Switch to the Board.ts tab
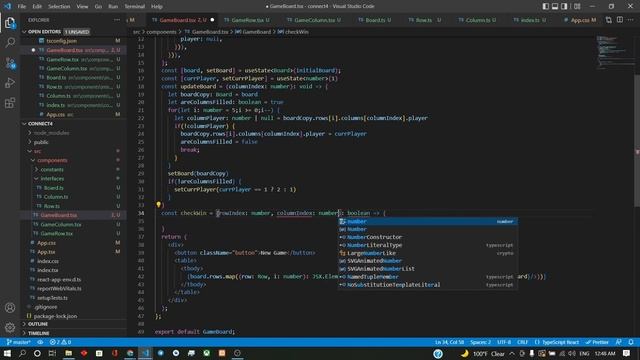 tap(375, 20)
